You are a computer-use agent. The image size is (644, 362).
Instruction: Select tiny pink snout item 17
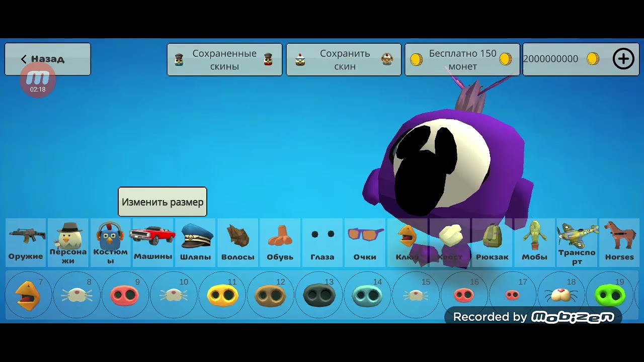pos(512,296)
